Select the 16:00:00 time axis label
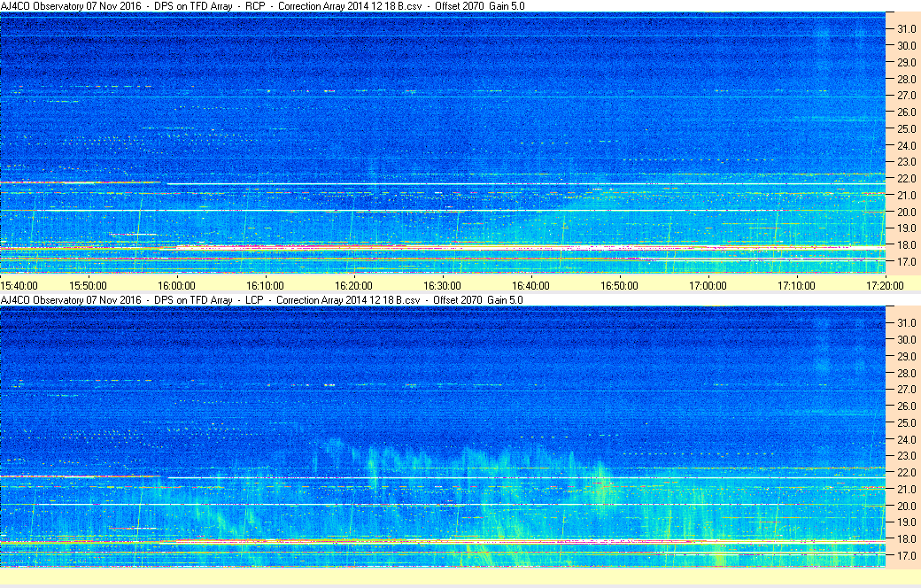Screen dimensions: 921x588 pos(177,285)
